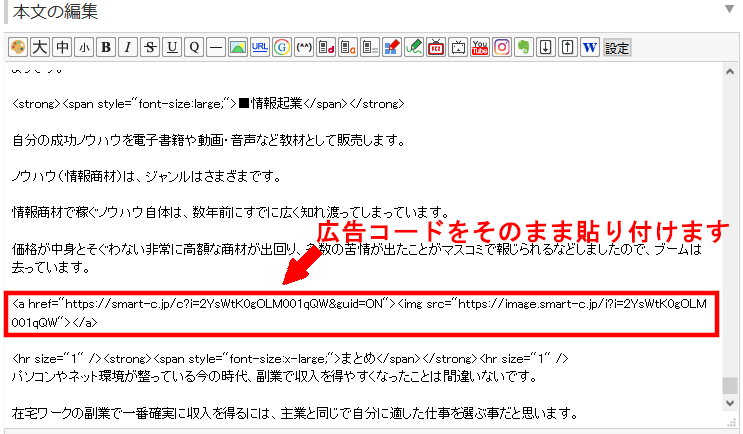Click the scrollbar down arrow

[x=730, y=403]
